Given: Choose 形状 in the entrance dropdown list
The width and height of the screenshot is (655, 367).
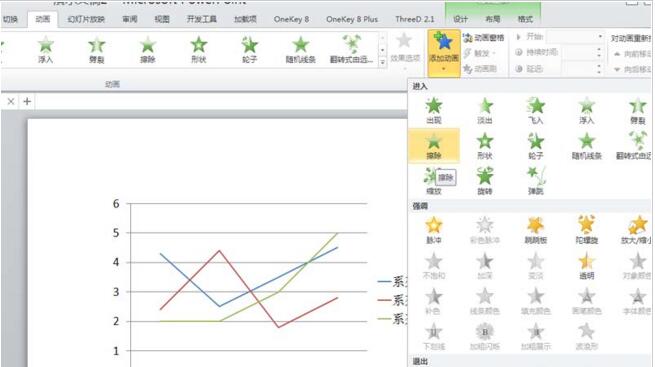Looking at the screenshot, I should click(485, 146).
